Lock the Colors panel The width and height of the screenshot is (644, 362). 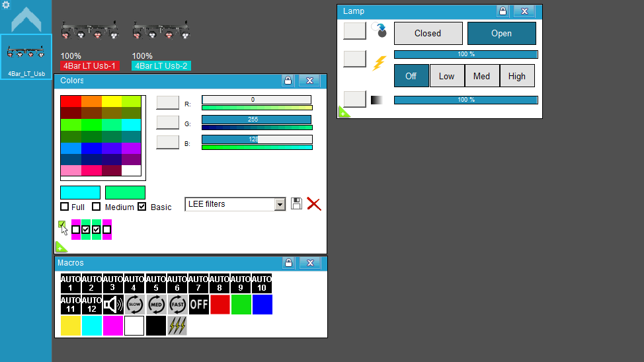coord(288,81)
